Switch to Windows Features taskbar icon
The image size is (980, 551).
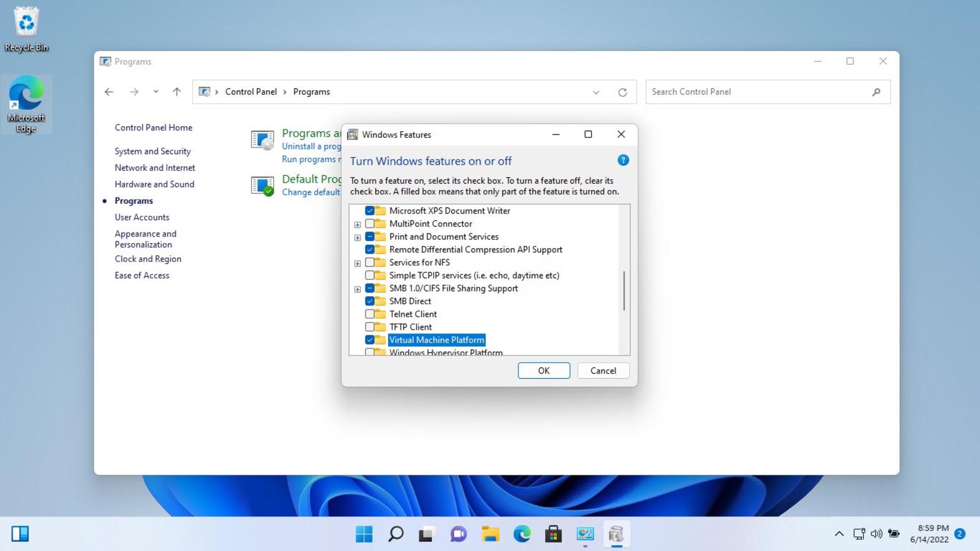pyautogui.click(x=617, y=534)
